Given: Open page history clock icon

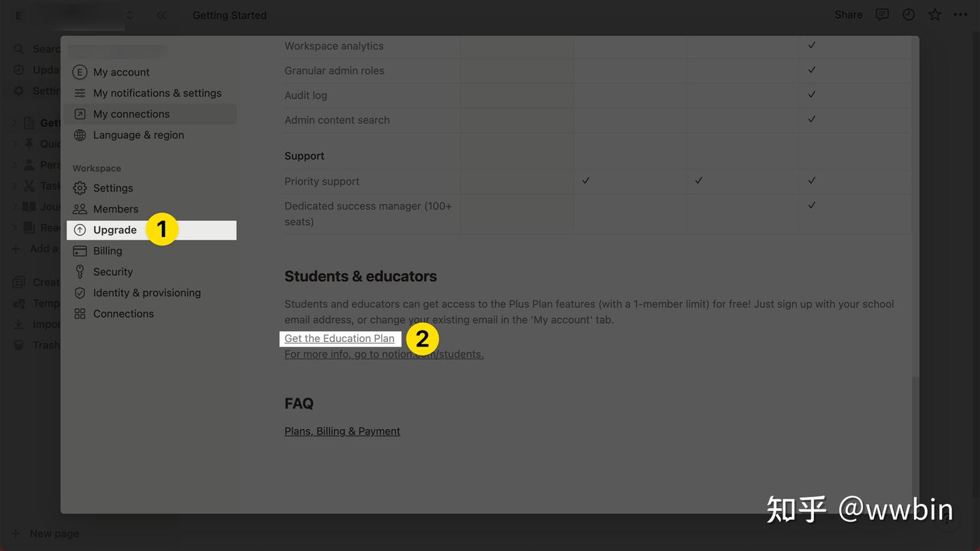Looking at the screenshot, I should 909,14.
